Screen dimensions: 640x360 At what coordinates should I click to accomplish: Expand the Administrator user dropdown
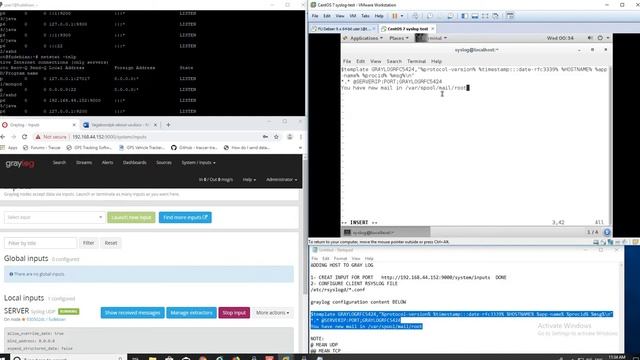[282, 180]
